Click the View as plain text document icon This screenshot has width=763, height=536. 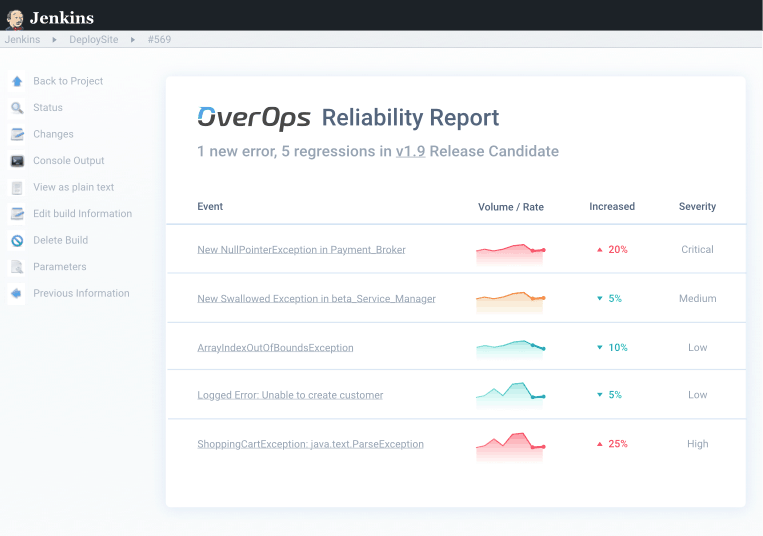(17, 188)
